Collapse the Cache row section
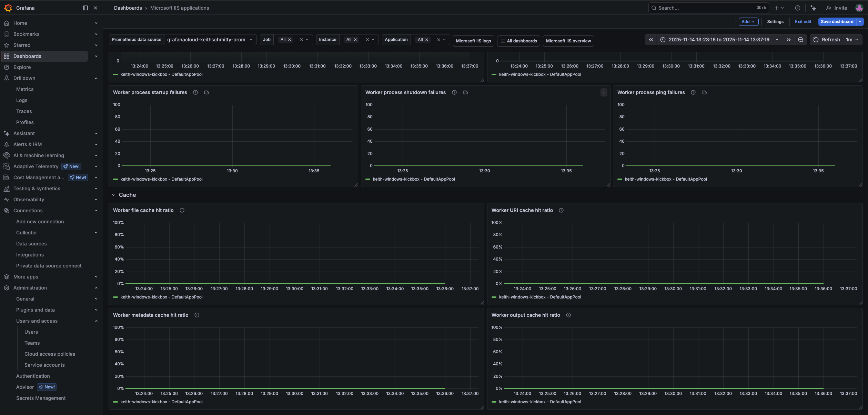Image resolution: width=868 pixels, height=415 pixels. pyautogui.click(x=113, y=195)
